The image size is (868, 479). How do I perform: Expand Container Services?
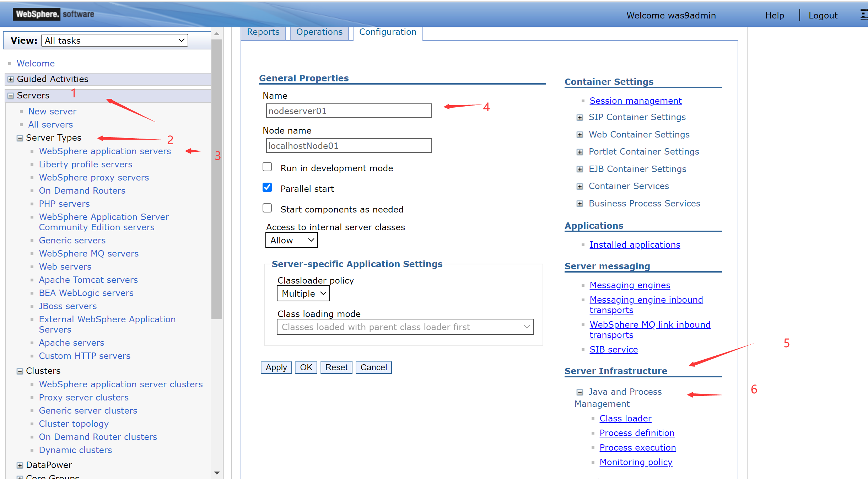point(580,187)
